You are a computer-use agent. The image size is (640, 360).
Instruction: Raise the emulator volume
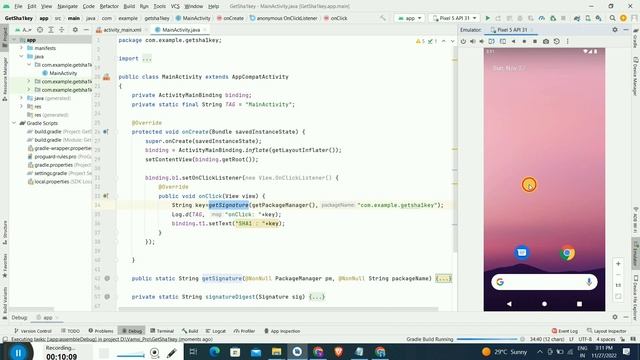click(473, 41)
